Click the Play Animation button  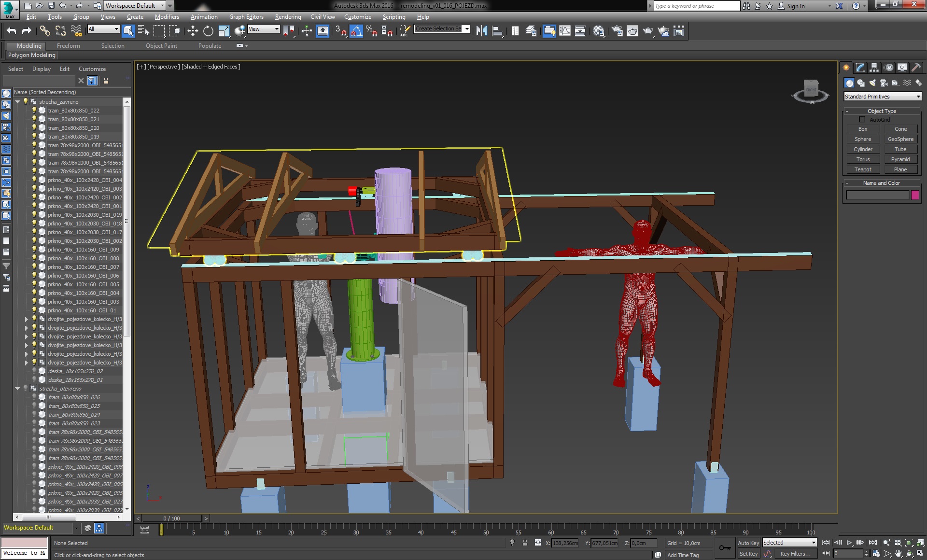tap(849, 543)
